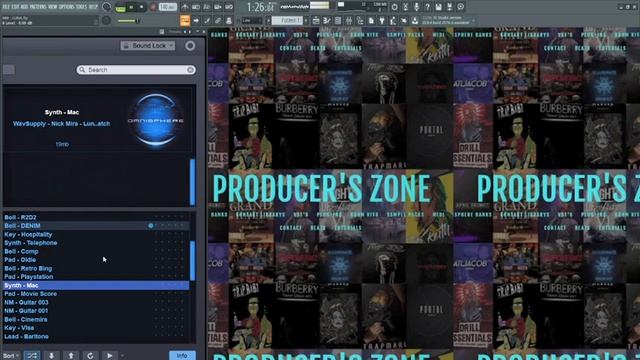Click the Search field in Omnisphere browser
This screenshot has height=360, width=640.
136,70
